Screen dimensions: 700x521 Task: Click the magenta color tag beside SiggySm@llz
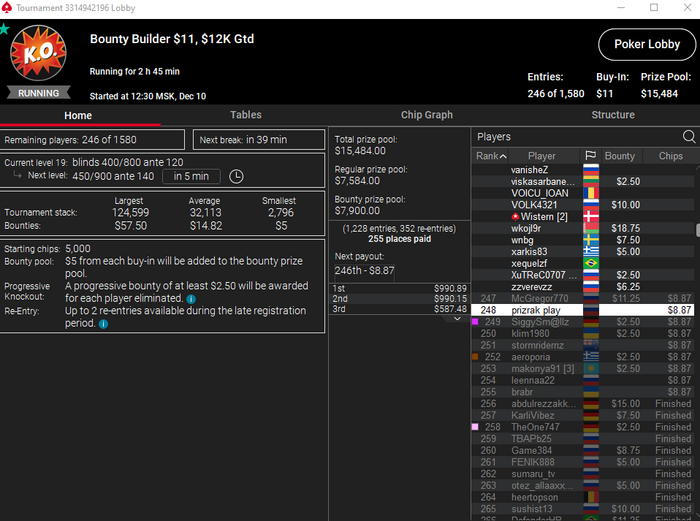[x=475, y=321]
